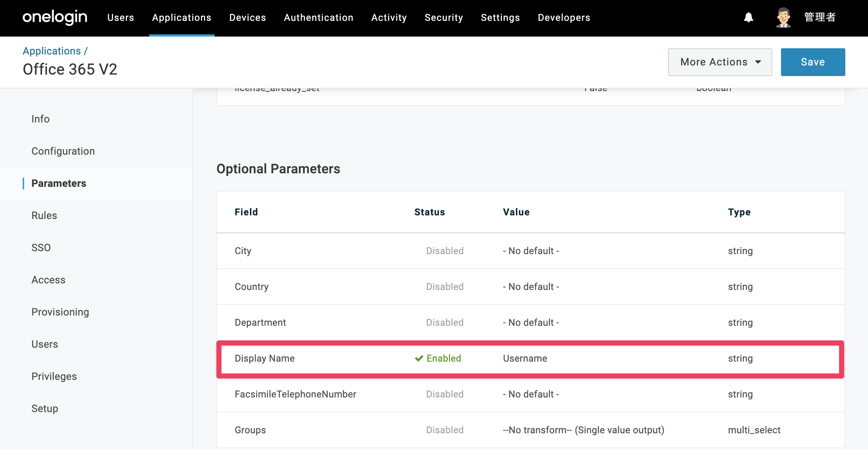Click the No default value for FacsimileTelephoneNumber
Viewport: 868px width, 449px height.
tap(531, 394)
